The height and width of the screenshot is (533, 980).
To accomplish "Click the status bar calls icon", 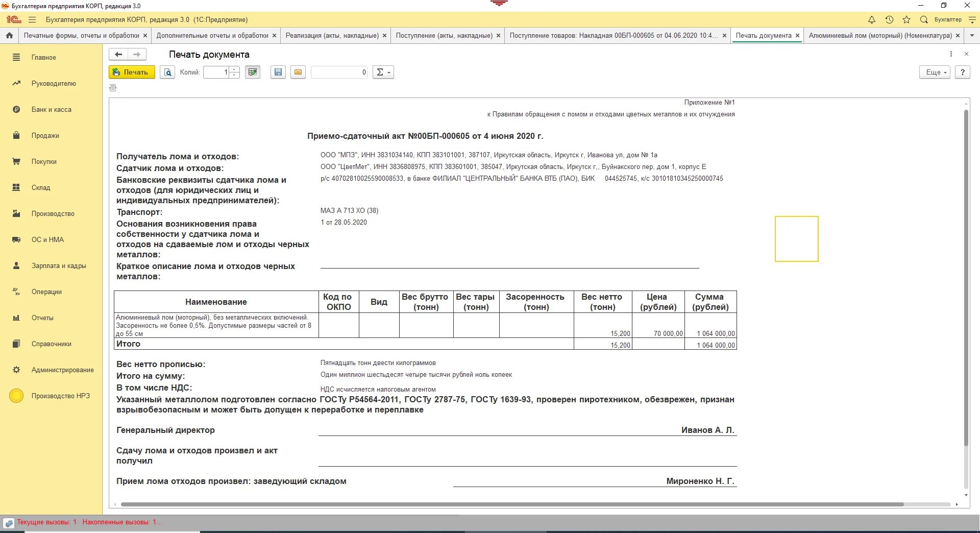I will tap(9, 523).
